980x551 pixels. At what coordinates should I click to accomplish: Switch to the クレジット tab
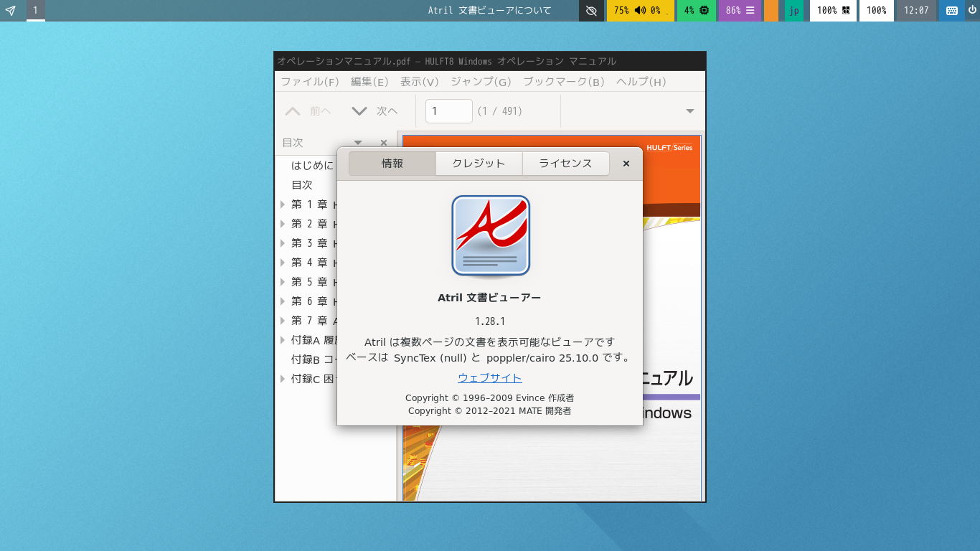[x=479, y=164]
